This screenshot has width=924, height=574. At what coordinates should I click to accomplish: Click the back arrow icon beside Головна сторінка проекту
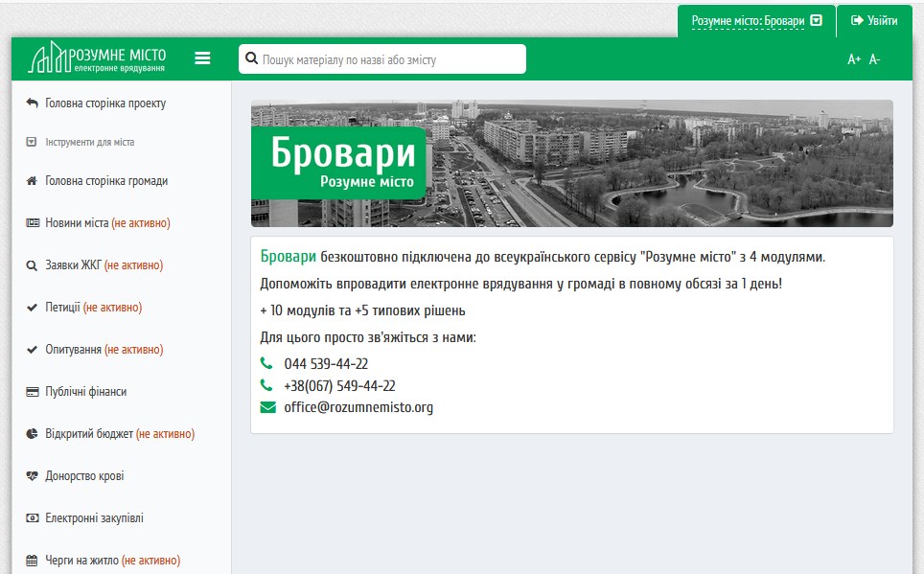click(32, 103)
